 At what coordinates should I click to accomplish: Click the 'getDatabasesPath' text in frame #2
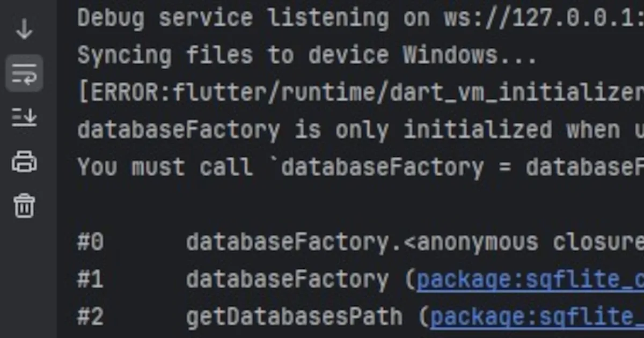coord(294,317)
